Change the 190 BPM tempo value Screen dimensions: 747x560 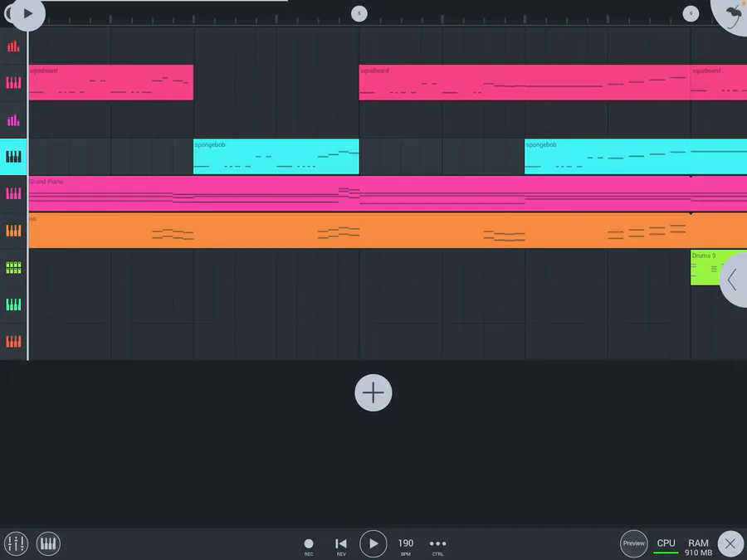click(x=405, y=546)
